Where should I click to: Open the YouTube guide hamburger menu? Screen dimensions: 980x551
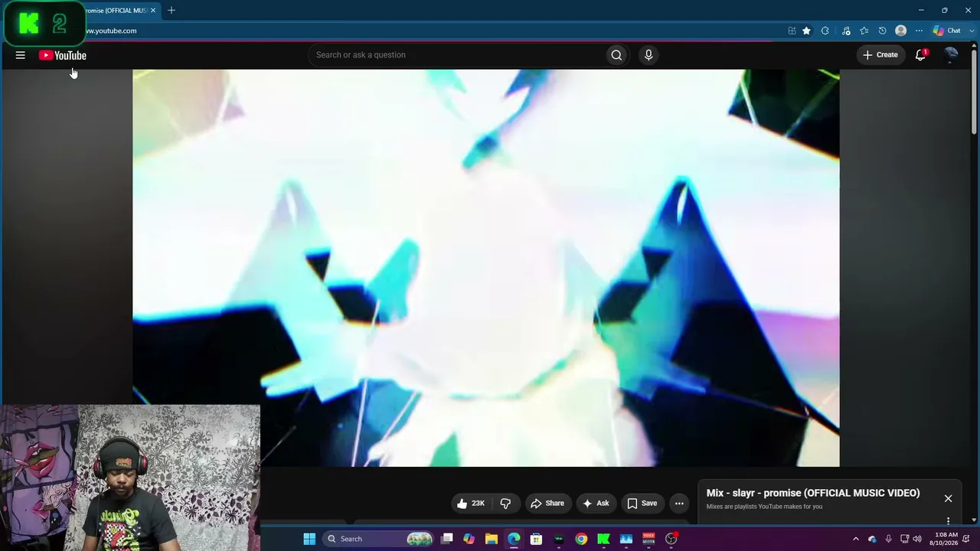pos(21,55)
